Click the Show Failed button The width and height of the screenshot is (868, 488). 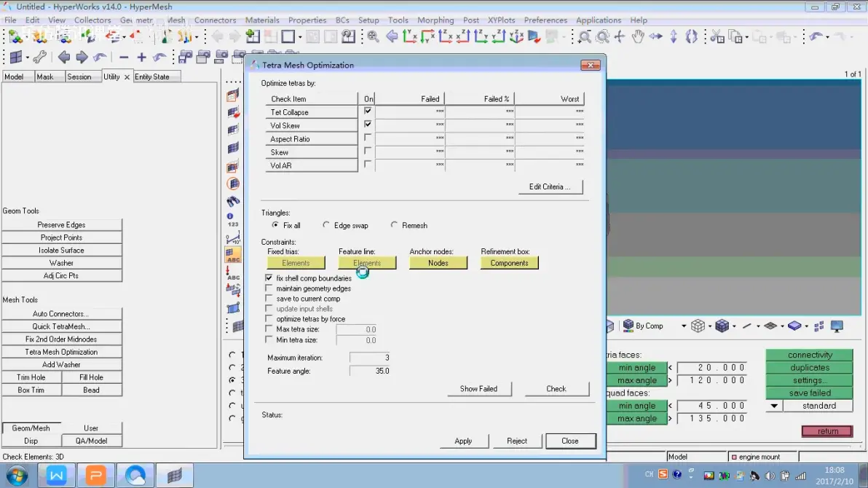(478, 389)
